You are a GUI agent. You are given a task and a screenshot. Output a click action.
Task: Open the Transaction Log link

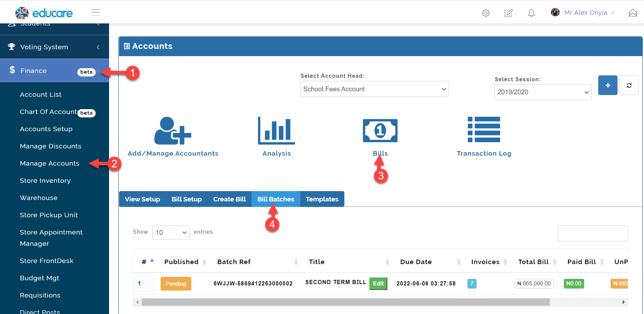coord(484,153)
